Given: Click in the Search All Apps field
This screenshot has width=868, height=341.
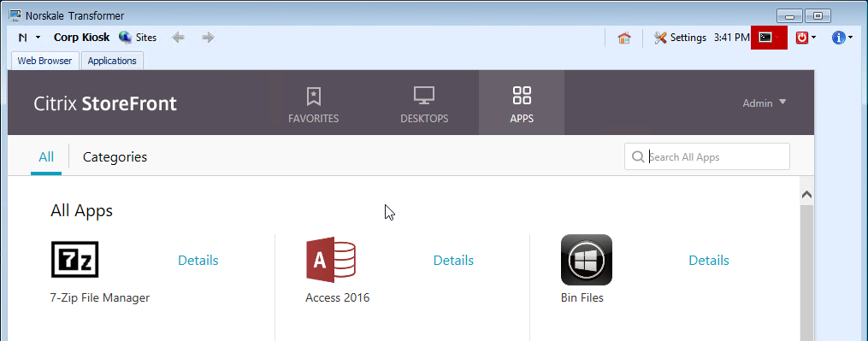Looking at the screenshot, I should click(x=707, y=156).
